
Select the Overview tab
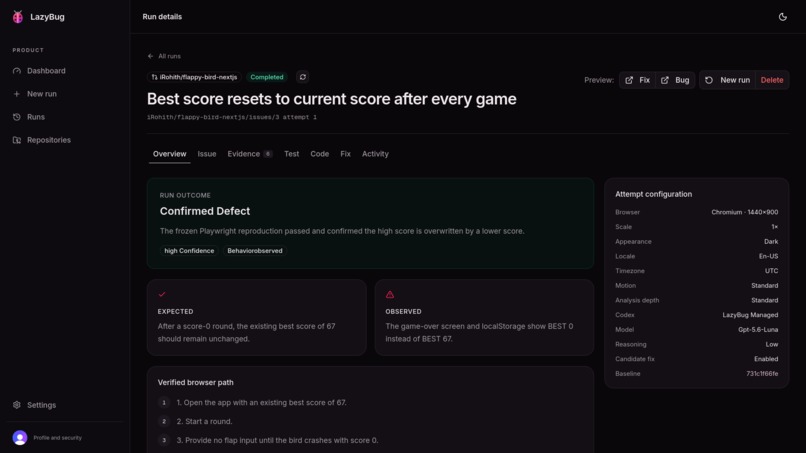coord(170,154)
